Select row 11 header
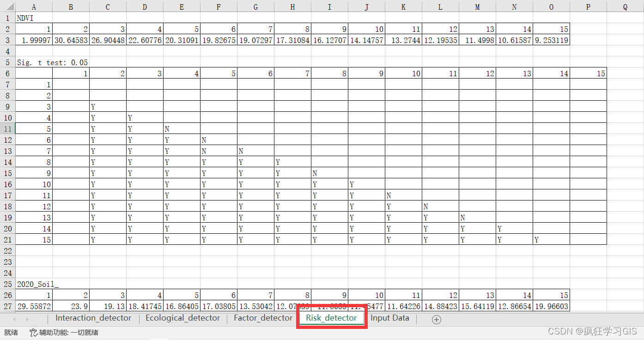 pos(7,129)
